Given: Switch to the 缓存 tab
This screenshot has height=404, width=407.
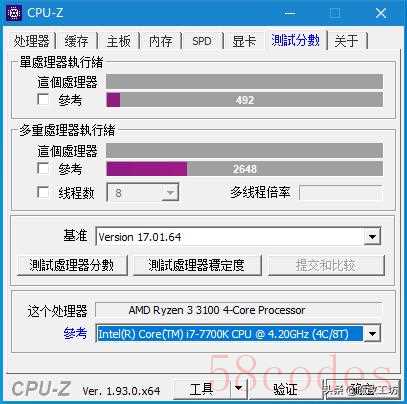Looking at the screenshot, I should pos(77,41).
